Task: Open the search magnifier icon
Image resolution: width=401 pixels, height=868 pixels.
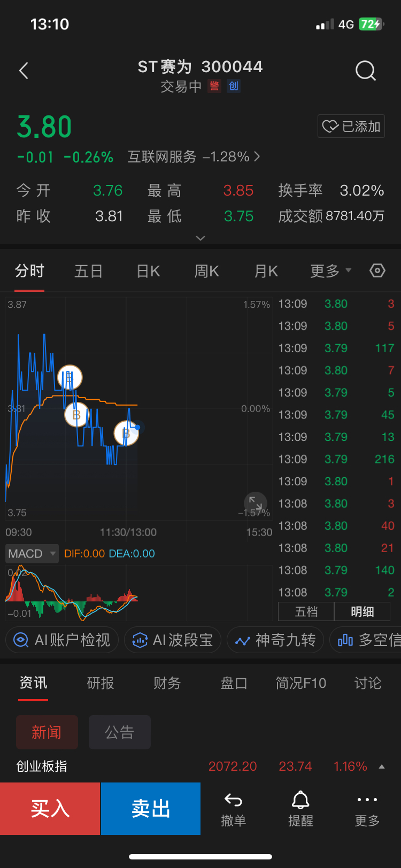Action: pos(366,70)
